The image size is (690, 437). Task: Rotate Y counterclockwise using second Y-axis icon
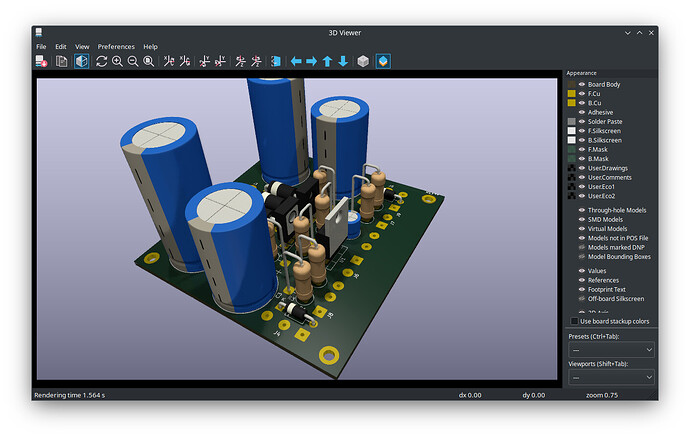(220, 61)
